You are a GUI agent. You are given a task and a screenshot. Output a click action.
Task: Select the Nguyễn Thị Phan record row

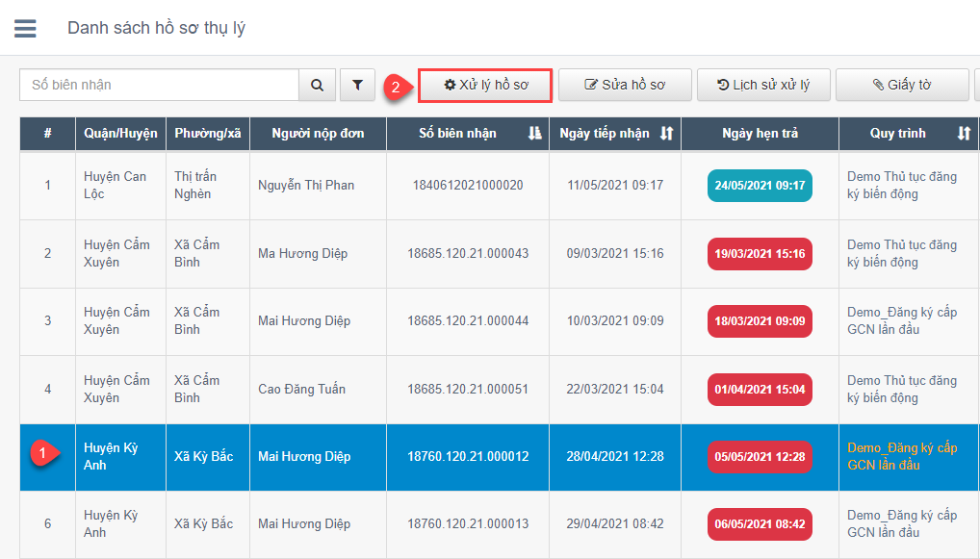[306, 186]
